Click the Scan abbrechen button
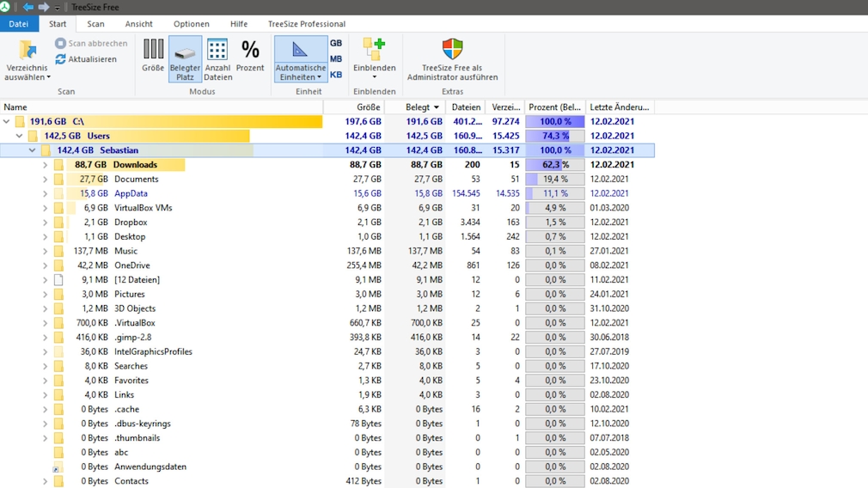Screen dimensions: 868x488 point(91,43)
